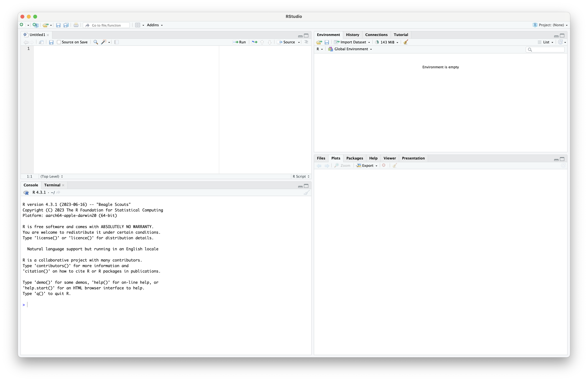Expand the Source button dropdown arrow
The height and width of the screenshot is (381, 588).
coord(299,42)
